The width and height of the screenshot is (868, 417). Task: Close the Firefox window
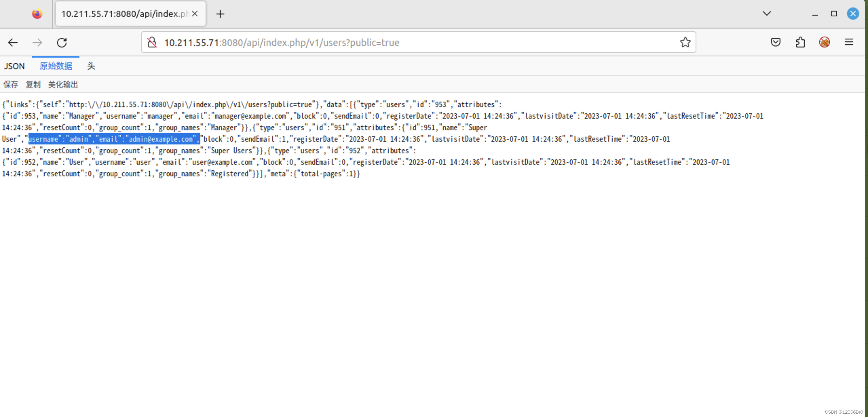click(x=853, y=14)
